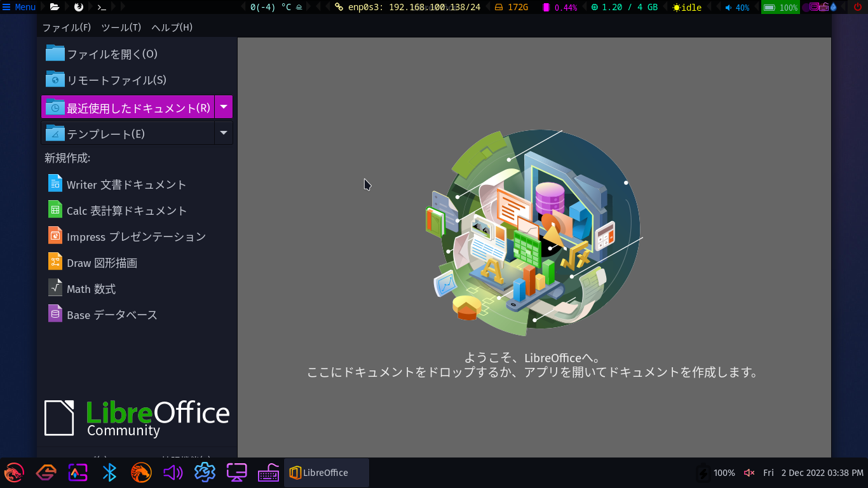Click リモートファイル(S) button
Viewport: 868px width, 488px height.
(137, 80)
